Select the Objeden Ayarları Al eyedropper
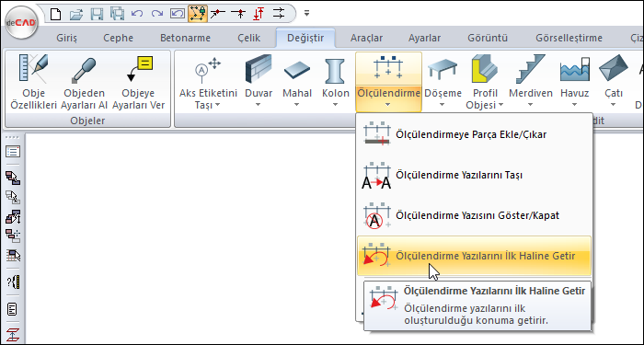This screenshot has height=345, width=644. click(85, 82)
